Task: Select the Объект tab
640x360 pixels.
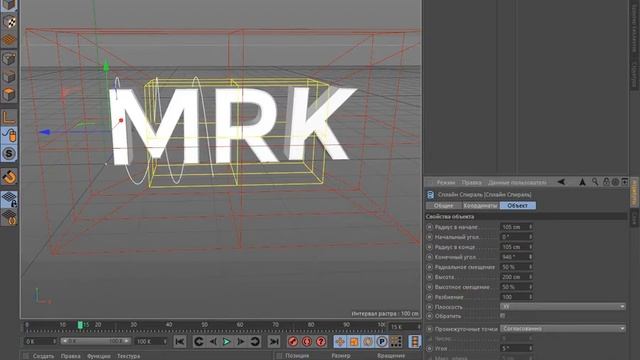Action: 518,206
